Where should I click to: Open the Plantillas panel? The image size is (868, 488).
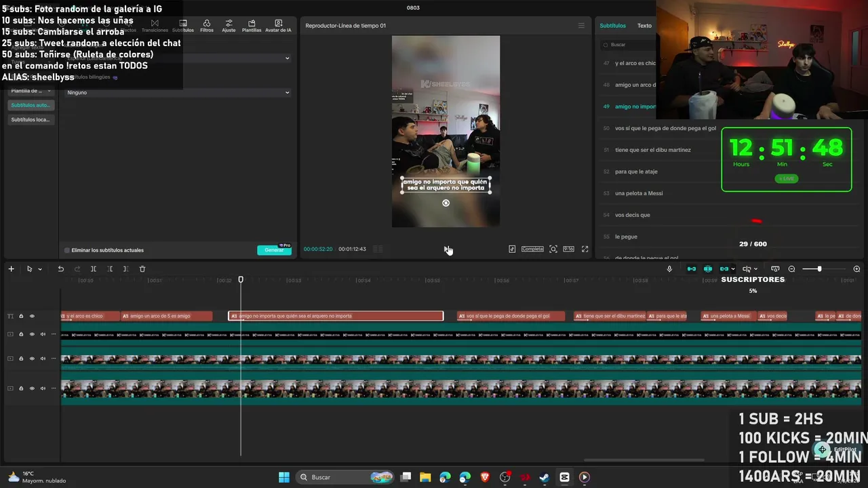click(252, 26)
